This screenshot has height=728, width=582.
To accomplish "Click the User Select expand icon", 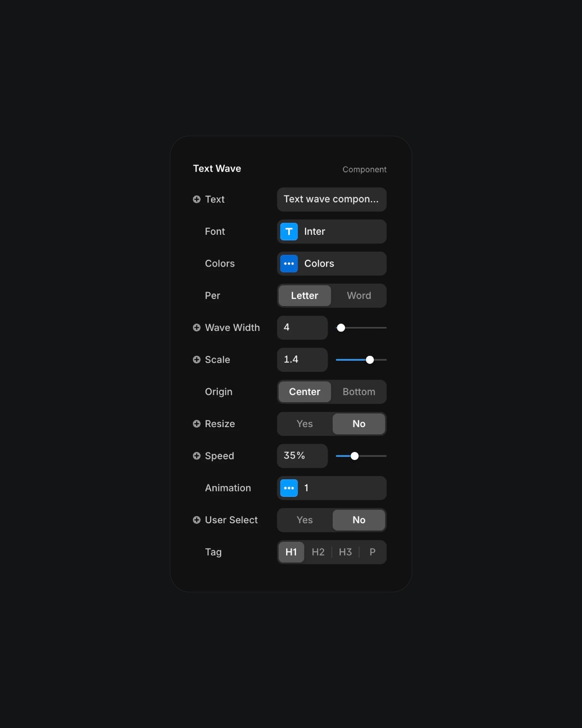I will click(x=196, y=520).
